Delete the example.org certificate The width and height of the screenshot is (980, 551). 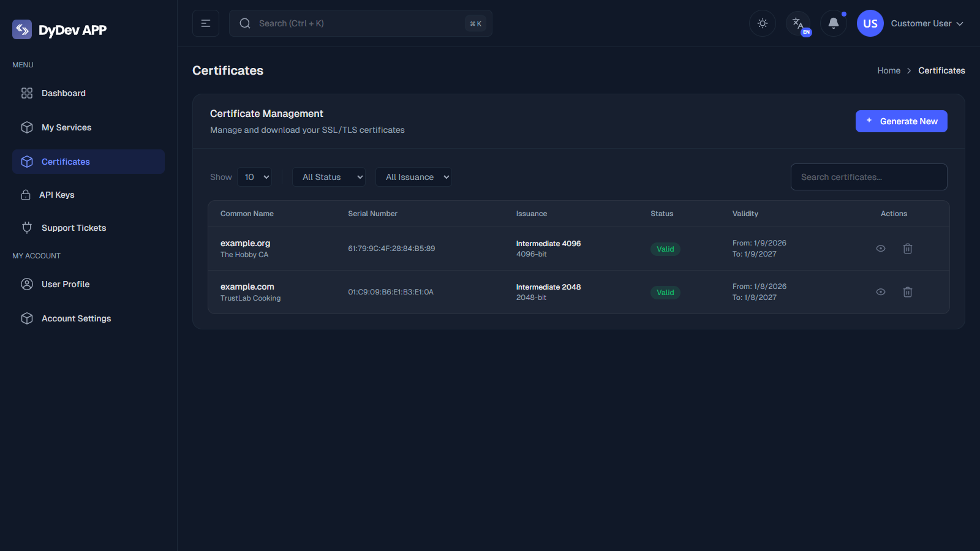click(908, 249)
